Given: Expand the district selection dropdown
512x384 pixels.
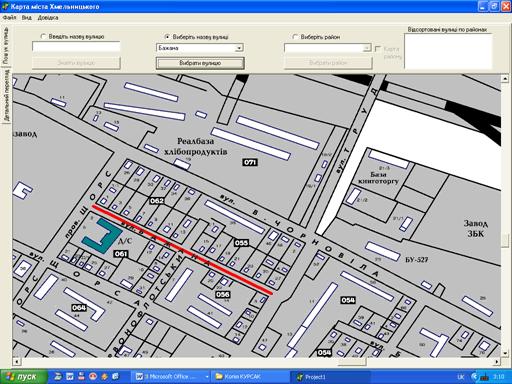Looking at the screenshot, I should pyautogui.click(x=366, y=48).
